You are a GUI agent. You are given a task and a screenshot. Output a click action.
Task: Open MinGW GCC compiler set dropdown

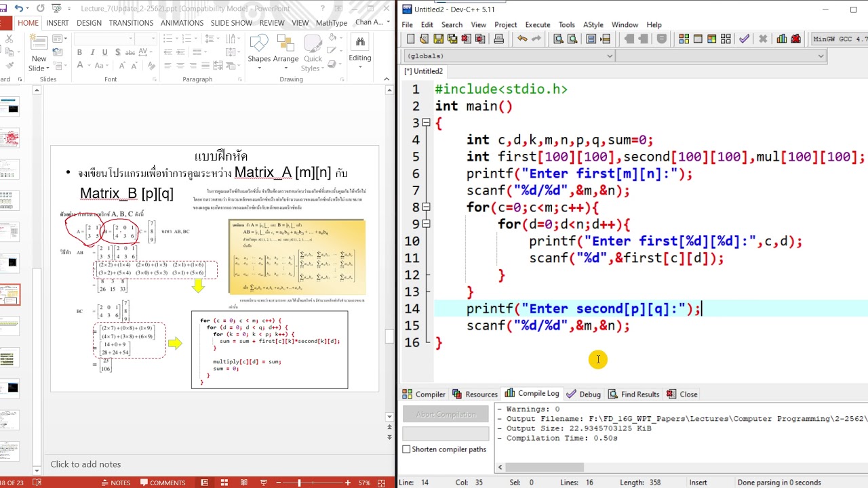[x=840, y=39]
